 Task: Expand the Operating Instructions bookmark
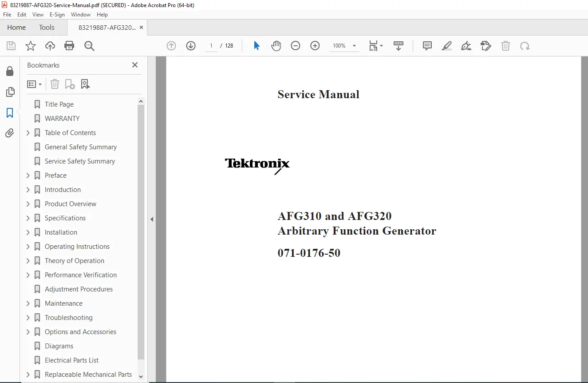coord(28,247)
